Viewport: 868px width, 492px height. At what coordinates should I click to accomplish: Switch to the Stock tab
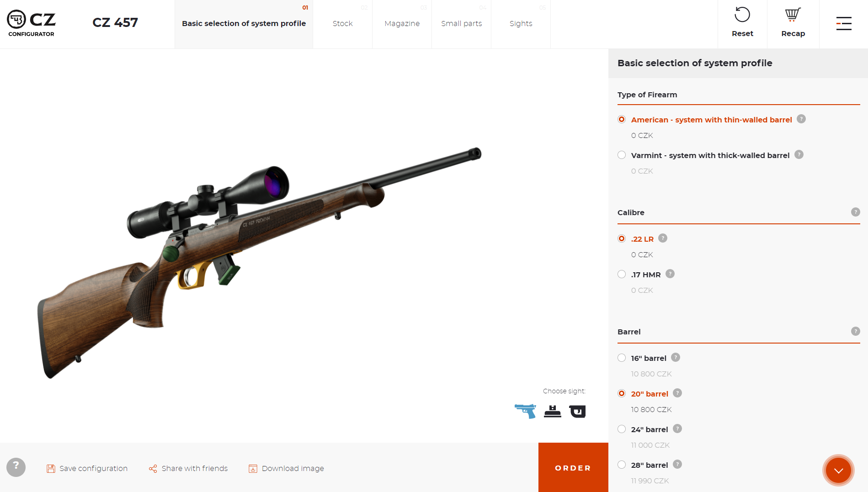pos(343,24)
